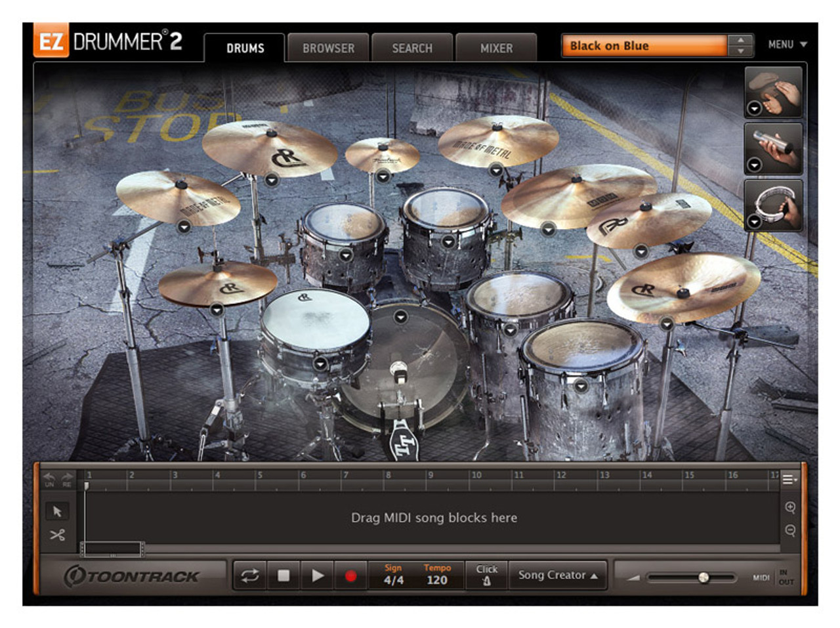840x628 pixels.
Task: Open the smaller floor tom dropdown arrow
Action: pos(510,329)
